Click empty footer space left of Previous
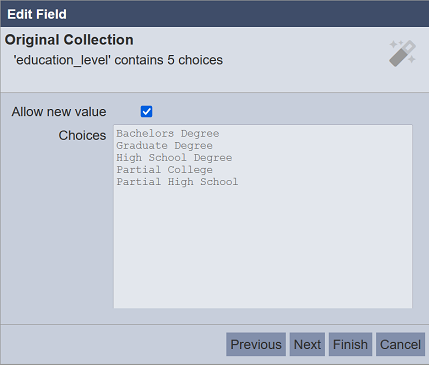 tap(113, 344)
